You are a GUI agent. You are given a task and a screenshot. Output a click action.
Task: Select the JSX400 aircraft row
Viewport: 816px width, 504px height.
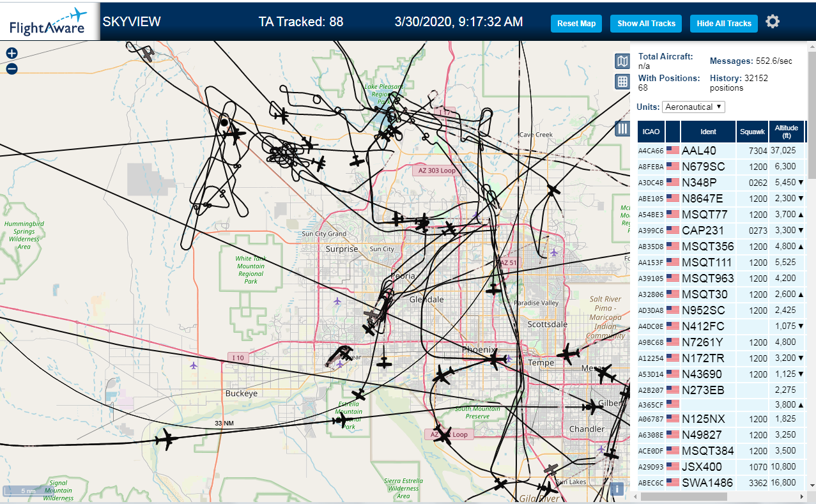[x=721, y=467]
